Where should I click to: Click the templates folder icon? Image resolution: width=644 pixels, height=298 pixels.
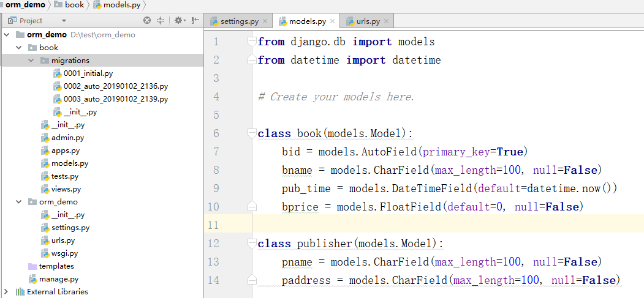pyautogui.click(x=32, y=266)
